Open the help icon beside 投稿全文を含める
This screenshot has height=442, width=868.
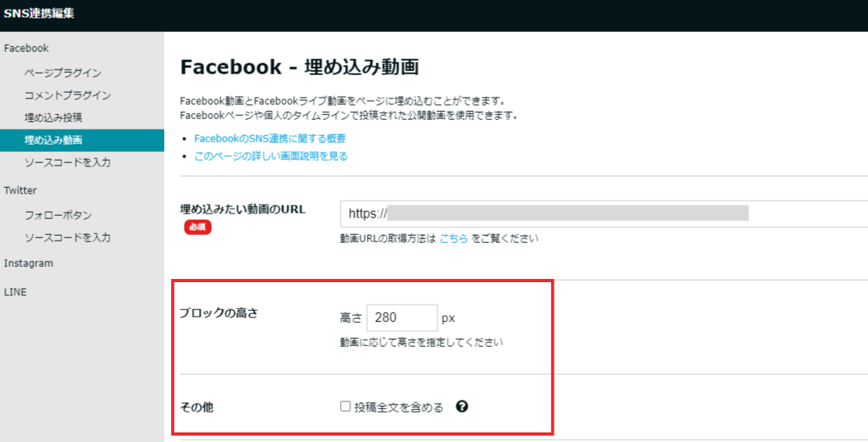click(462, 407)
